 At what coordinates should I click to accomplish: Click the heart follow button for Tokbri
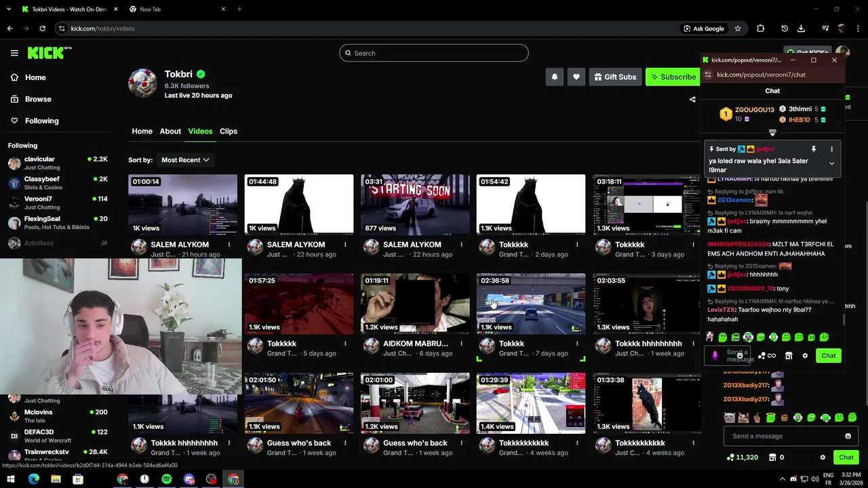pyautogui.click(x=576, y=77)
